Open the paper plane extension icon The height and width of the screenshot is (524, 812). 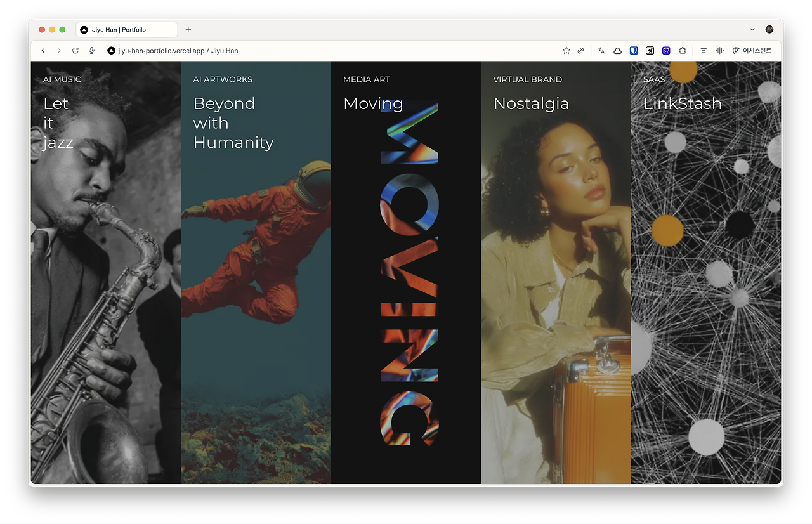pyautogui.click(x=650, y=51)
